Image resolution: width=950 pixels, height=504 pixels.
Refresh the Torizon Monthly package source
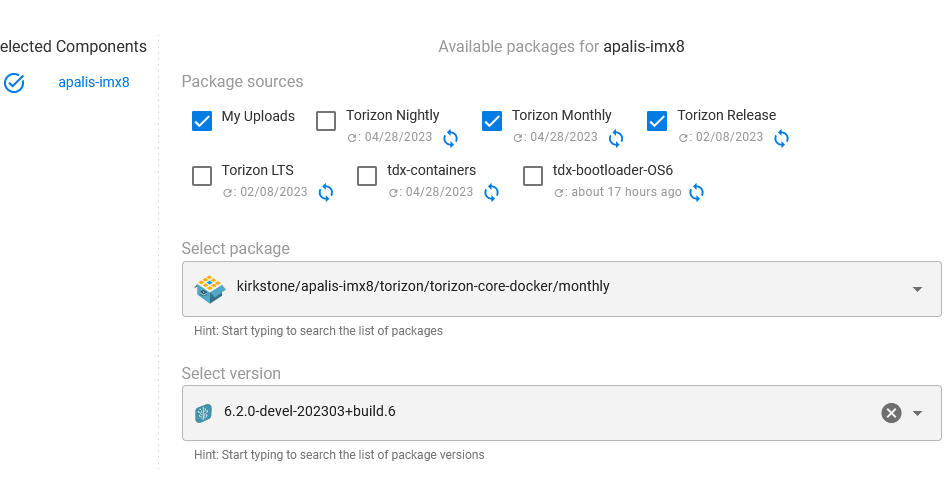point(616,139)
